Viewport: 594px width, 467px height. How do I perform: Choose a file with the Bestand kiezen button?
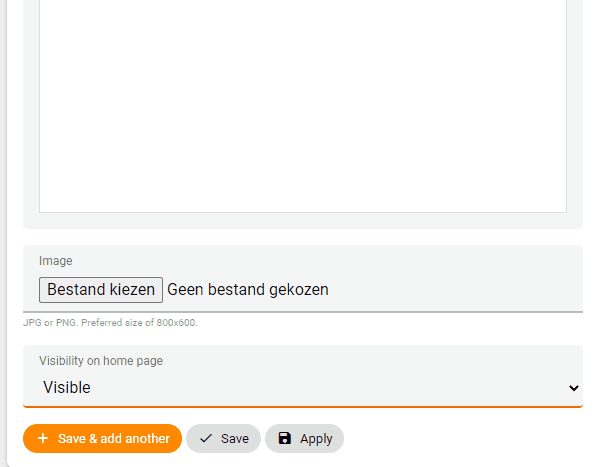[x=101, y=290]
